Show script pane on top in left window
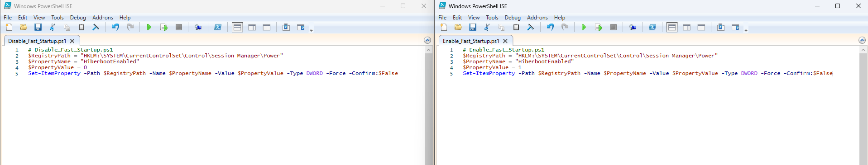Viewport: 868px width, 165px height. (x=237, y=28)
